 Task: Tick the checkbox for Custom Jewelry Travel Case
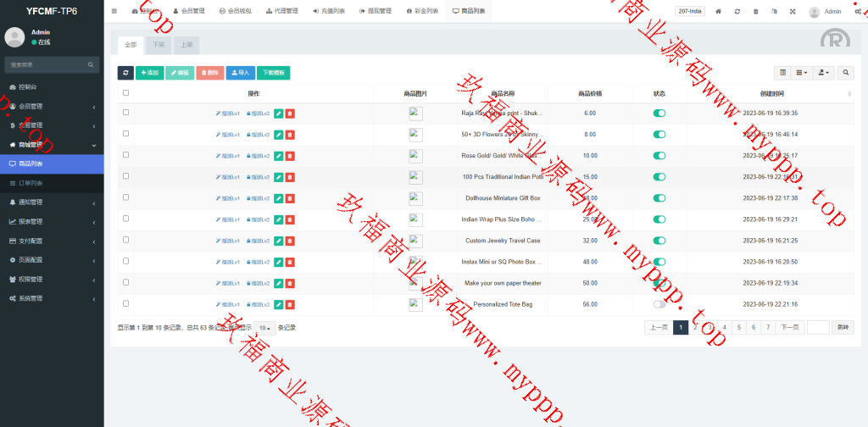point(126,240)
